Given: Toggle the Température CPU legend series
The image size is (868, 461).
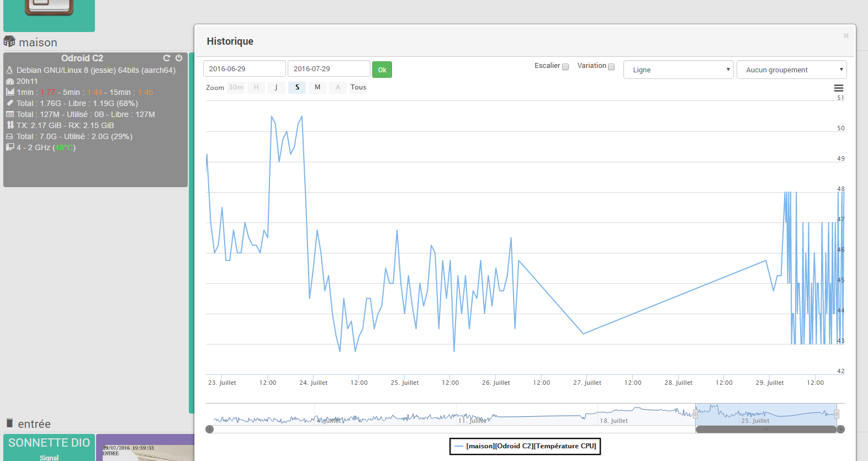Looking at the screenshot, I should [x=525, y=446].
